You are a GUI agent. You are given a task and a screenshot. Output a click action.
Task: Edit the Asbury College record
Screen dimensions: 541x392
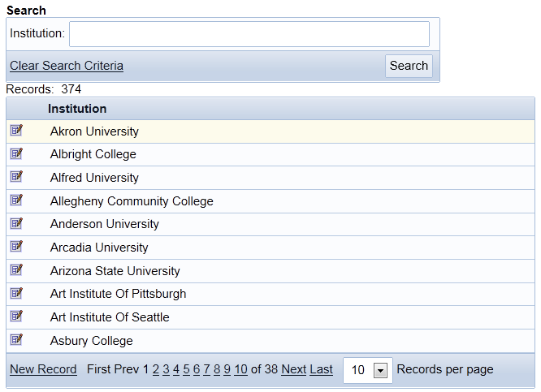pos(16,339)
